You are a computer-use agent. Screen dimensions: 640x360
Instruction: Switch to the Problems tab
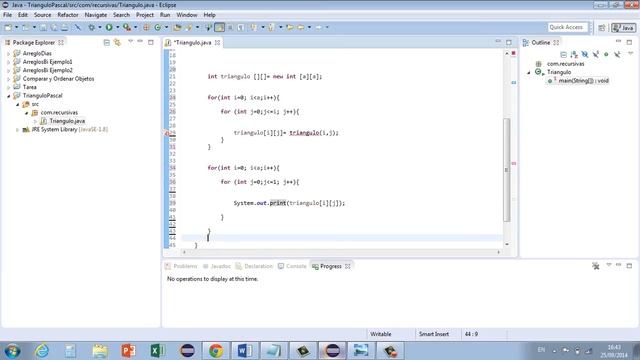click(181, 266)
